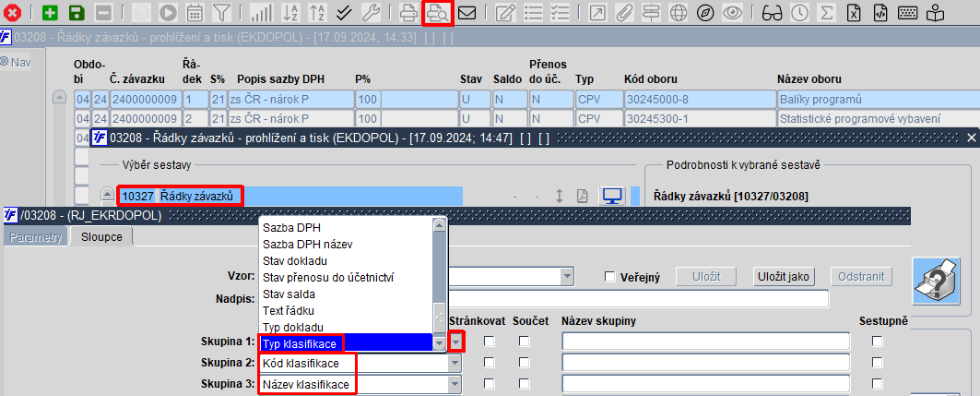This screenshot has height=396, width=980.
Task: Click the monitor screen output icon
Action: pos(612,196)
